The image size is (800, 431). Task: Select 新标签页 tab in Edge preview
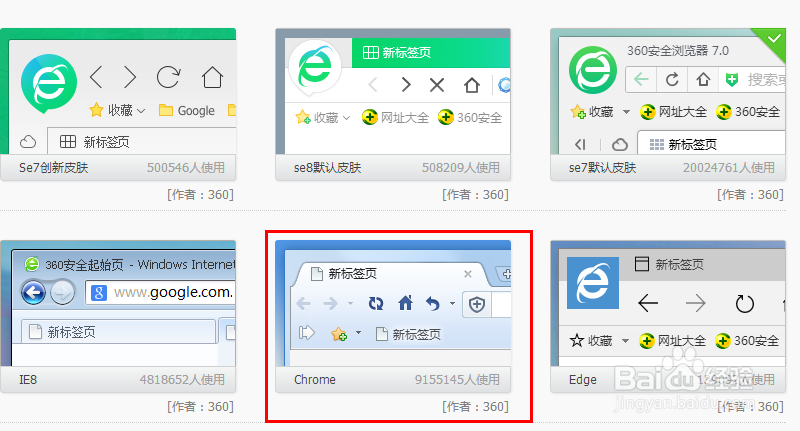click(669, 264)
